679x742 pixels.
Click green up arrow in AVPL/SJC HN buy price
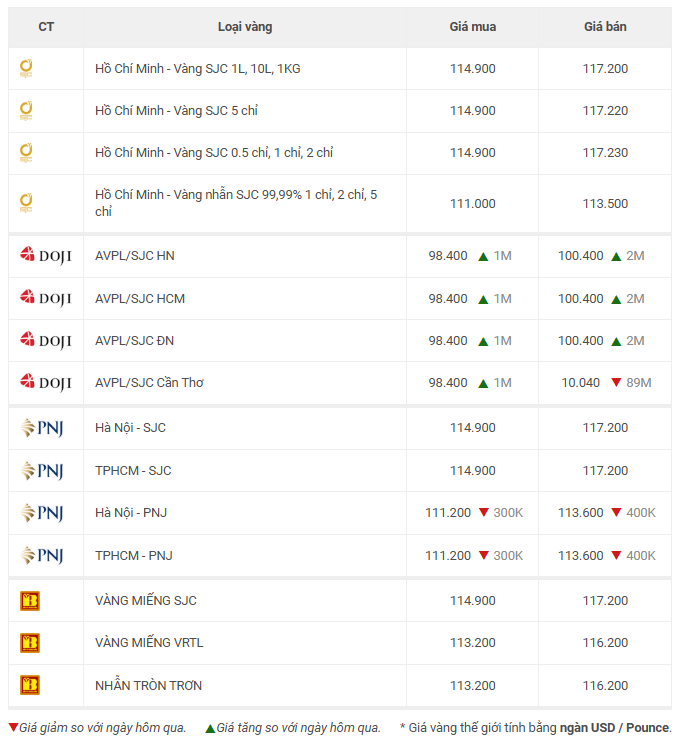point(483,257)
